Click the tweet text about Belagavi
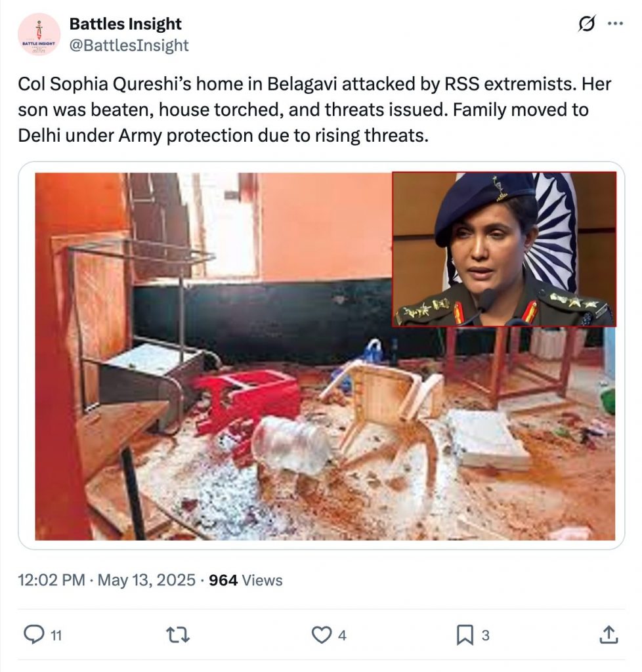 [x=314, y=109]
